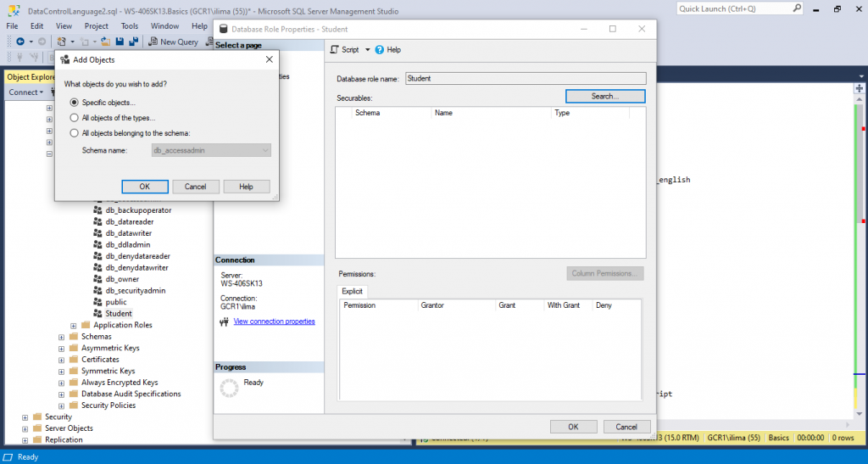Screen dimensions: 868x464
Task: Click the db_datawriter role icon
Action: 97,233
